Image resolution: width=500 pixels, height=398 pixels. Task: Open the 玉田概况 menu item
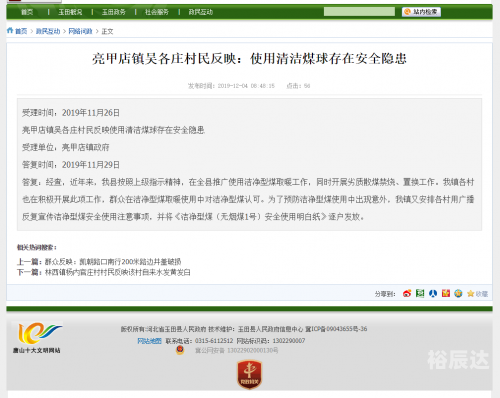click(70, 12)
